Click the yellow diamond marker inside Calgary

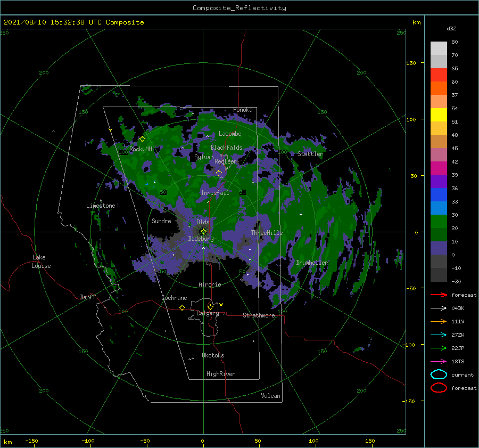(210, 307)
